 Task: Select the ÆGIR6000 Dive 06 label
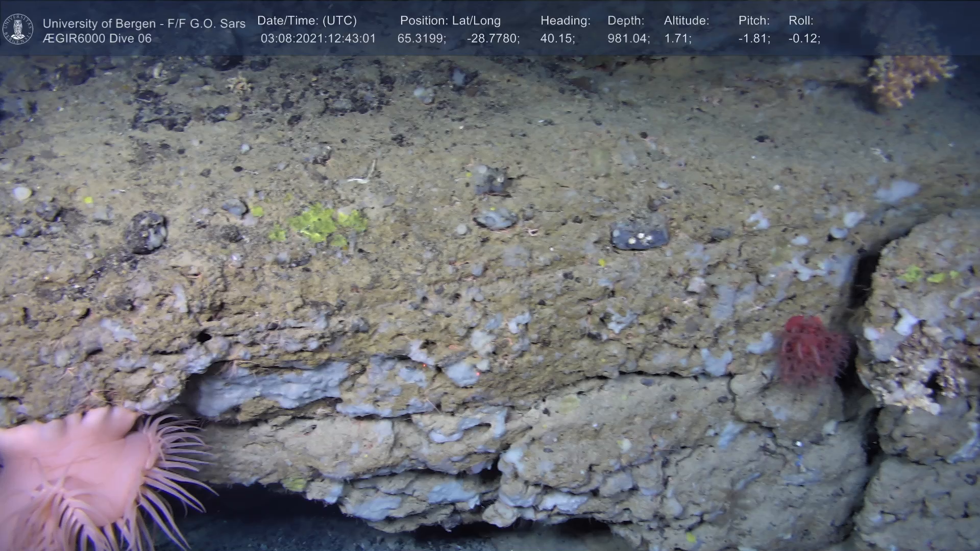[97, 39]
